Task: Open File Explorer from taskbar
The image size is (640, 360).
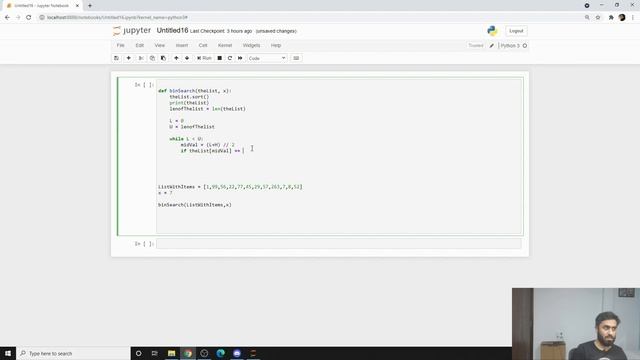Action: [171, 353]
